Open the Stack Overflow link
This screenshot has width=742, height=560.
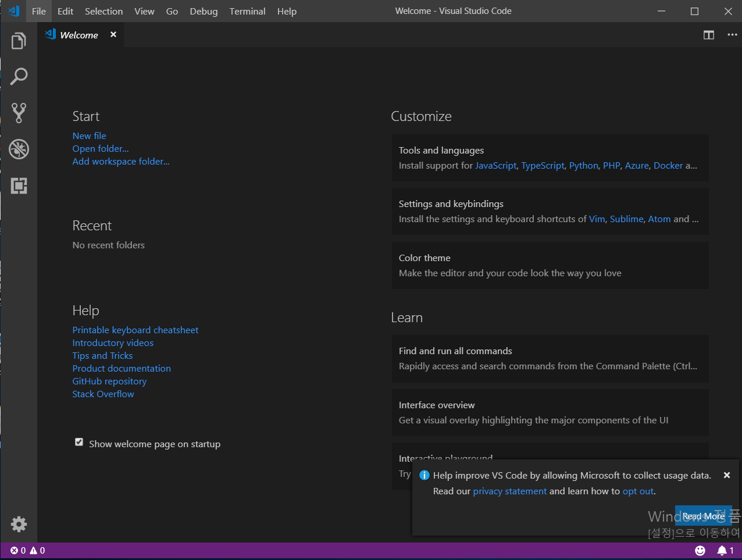tap(103, 394)
